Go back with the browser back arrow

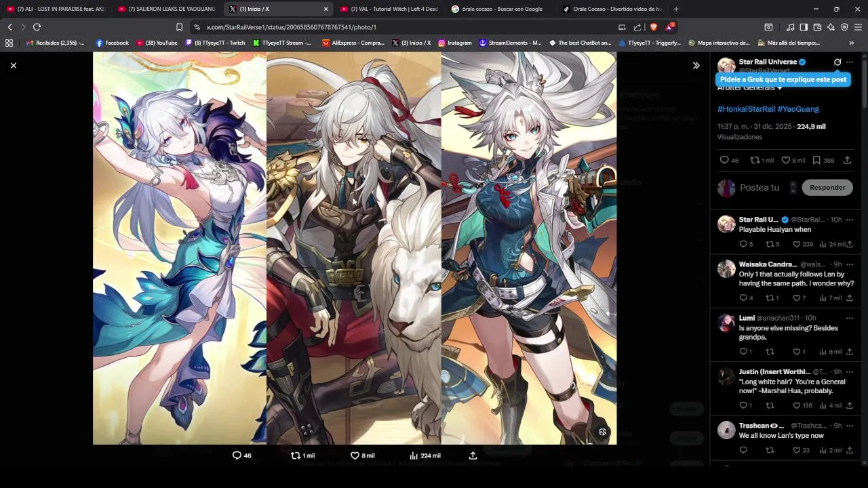click(x=9, y=27)
